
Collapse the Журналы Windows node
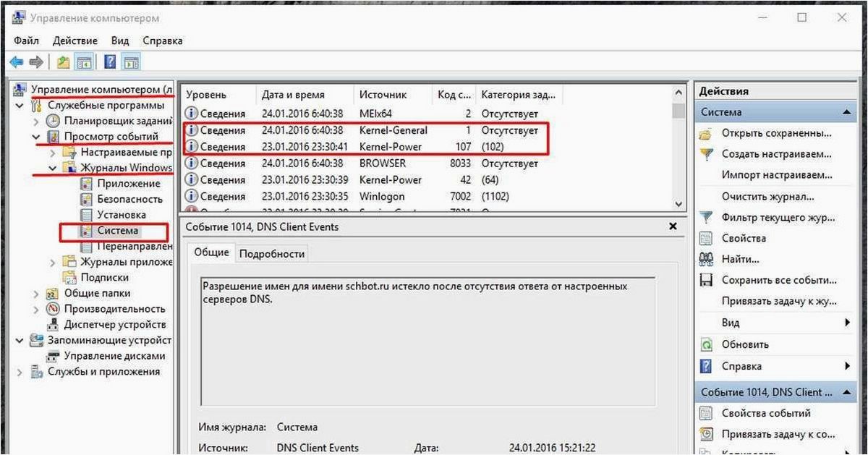53,168
